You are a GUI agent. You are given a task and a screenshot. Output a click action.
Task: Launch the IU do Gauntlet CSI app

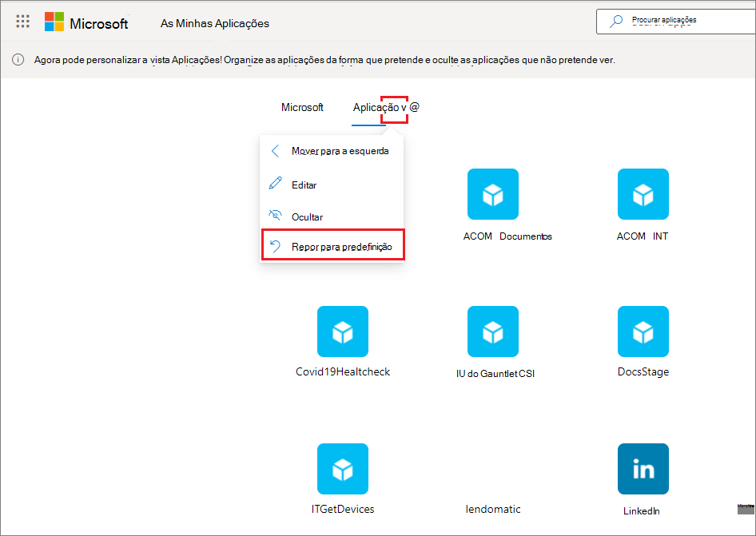point(493,332)
